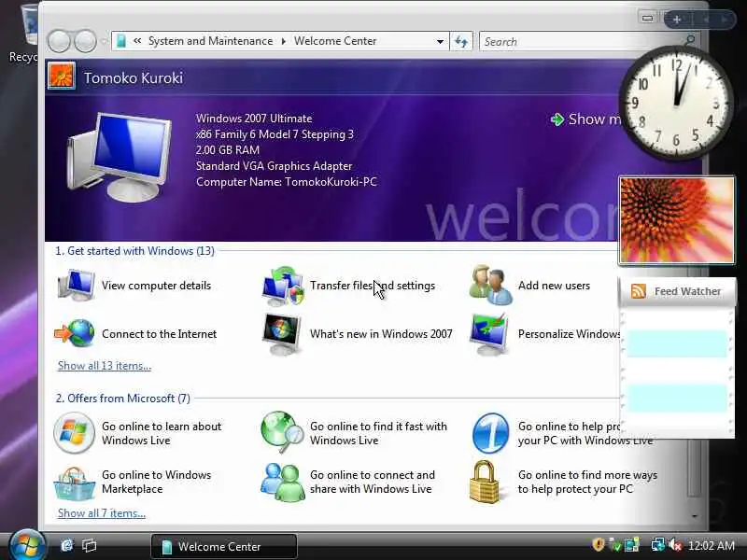The image size is (747, 560).
Task: Open the address bar dropdown arrow
Action: (x=440, y=41)
